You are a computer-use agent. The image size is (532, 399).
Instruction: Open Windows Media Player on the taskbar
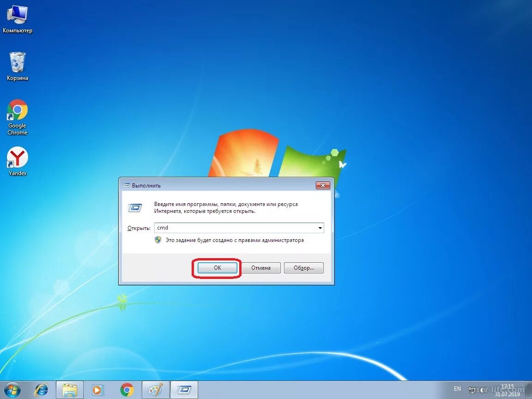[98, 390]
